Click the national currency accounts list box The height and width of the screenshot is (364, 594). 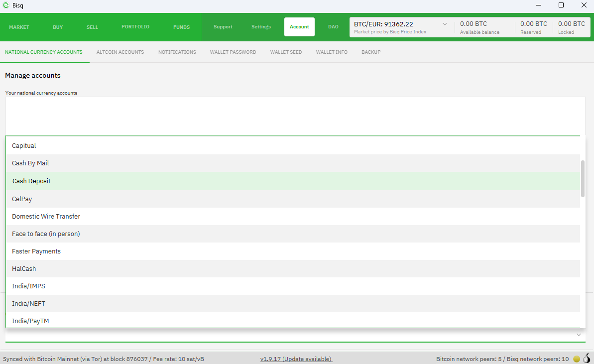(295, 116)
